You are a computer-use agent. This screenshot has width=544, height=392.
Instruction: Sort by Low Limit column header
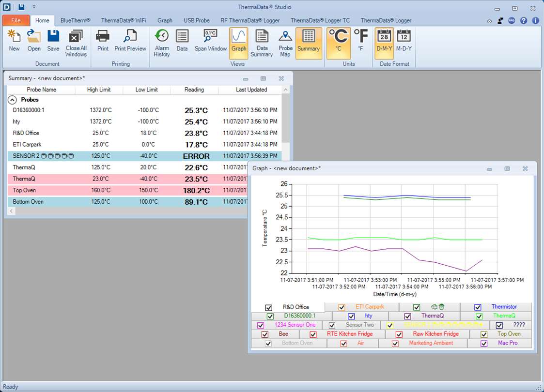point(147,90)
